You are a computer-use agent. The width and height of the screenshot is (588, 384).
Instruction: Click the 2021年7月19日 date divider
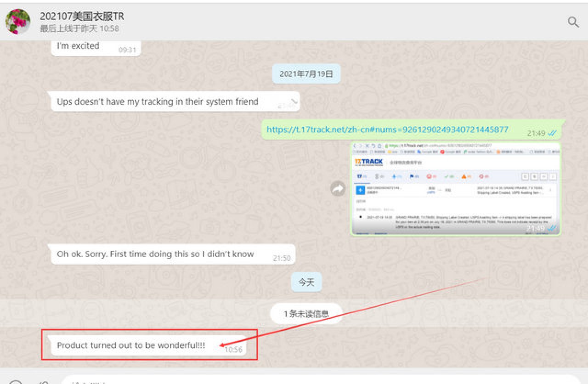coord(306,73)
